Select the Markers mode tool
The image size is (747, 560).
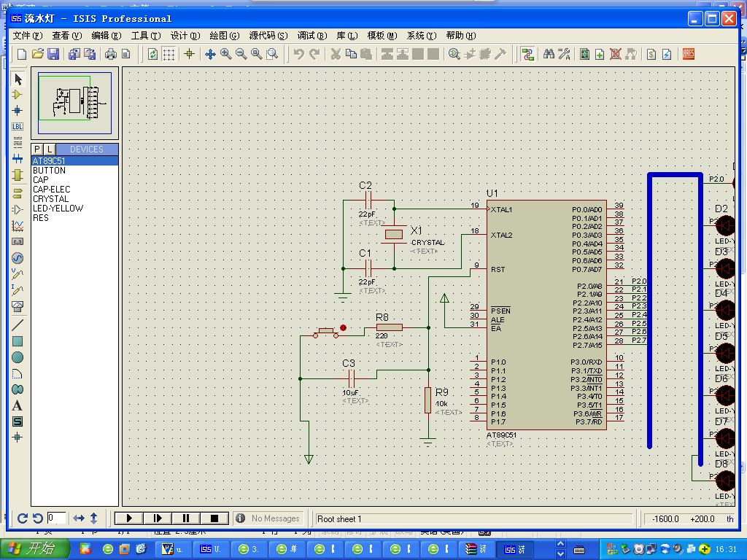point(18,437)
